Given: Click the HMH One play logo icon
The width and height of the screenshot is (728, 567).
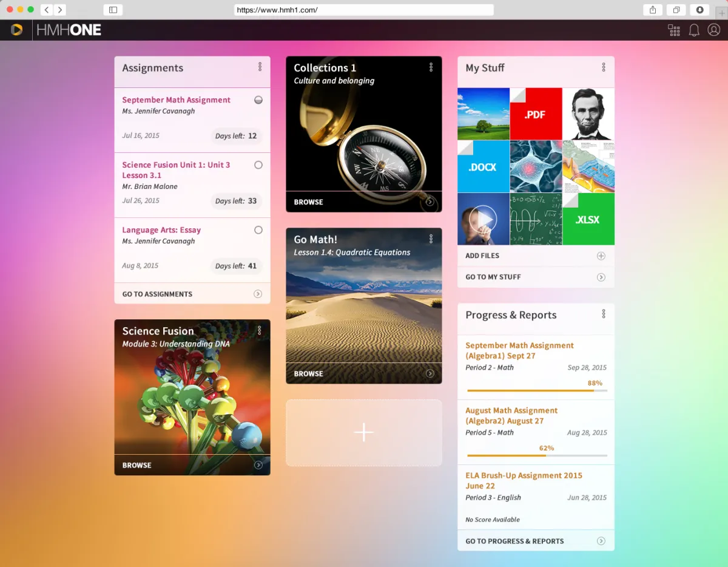Looking at the screenshot, I should (x=17, y=30).
